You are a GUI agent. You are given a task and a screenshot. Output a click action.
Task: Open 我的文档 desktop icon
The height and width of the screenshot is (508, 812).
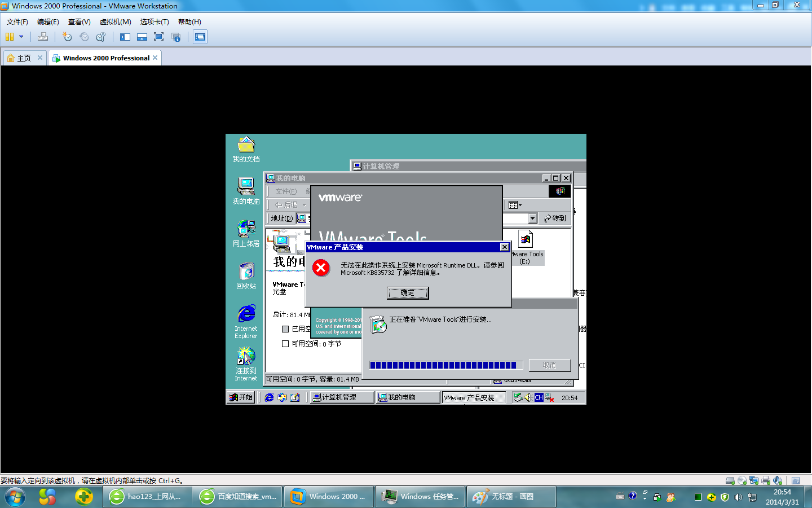[246, 149]
